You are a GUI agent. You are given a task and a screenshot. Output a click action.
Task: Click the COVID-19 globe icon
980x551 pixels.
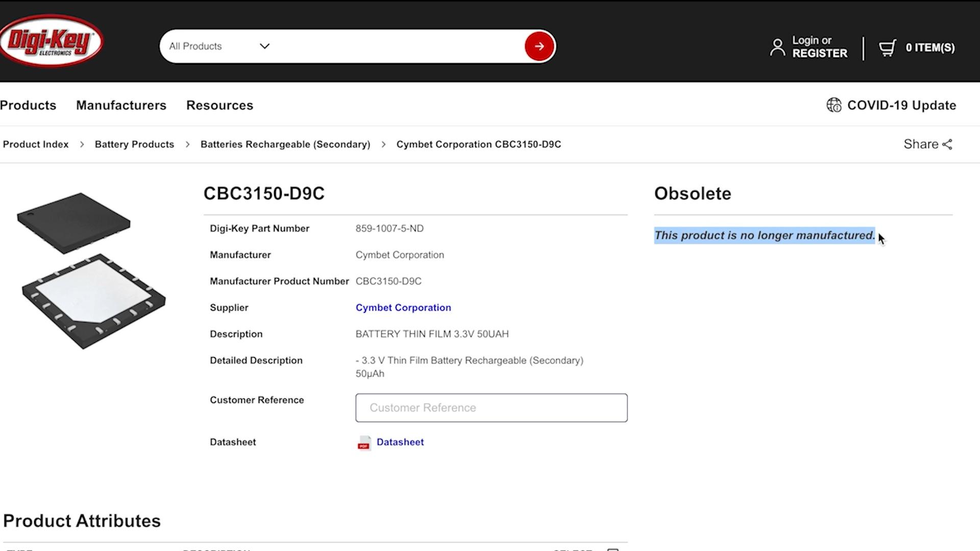click(x=834, y=105)
